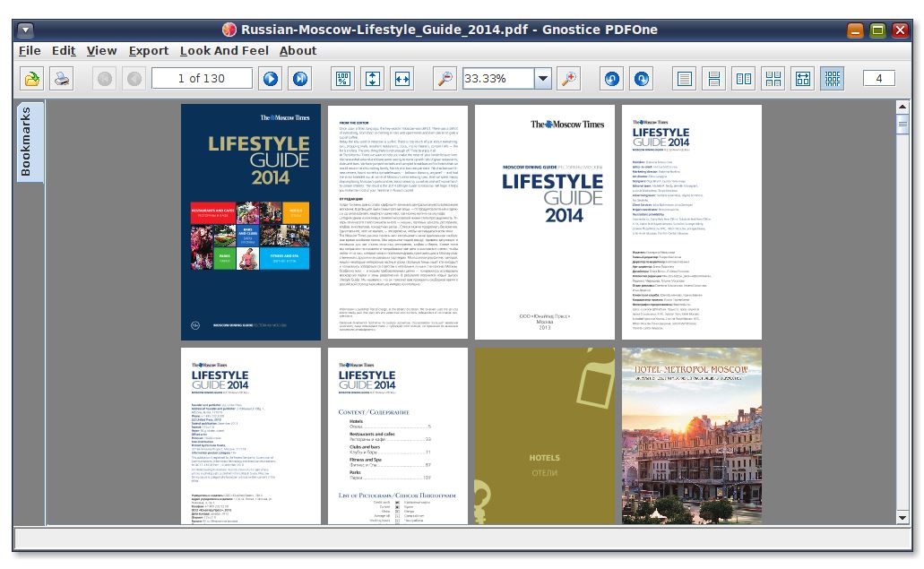The width and height of the screenshot is (924, 569).
Task: Open the zoom percentage dropdown arrow
Action: click(543, 78)
